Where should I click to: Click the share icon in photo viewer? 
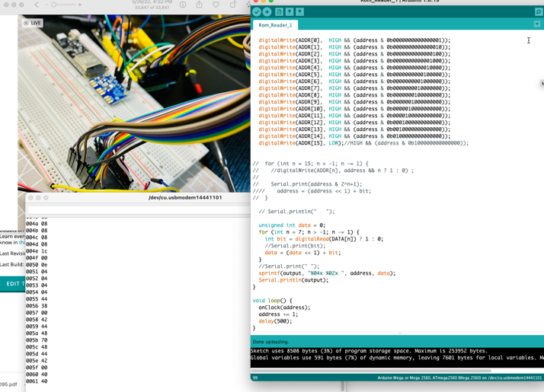[x=200, y=5]
